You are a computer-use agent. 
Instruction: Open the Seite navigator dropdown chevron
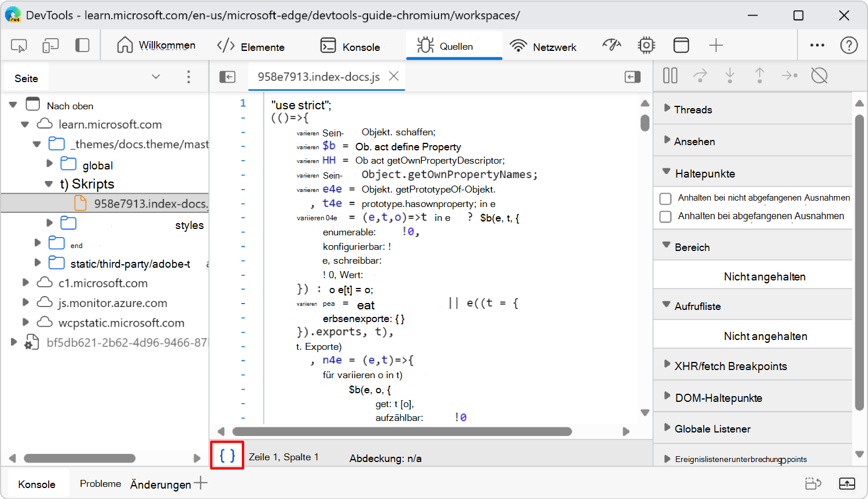(156, 76)
